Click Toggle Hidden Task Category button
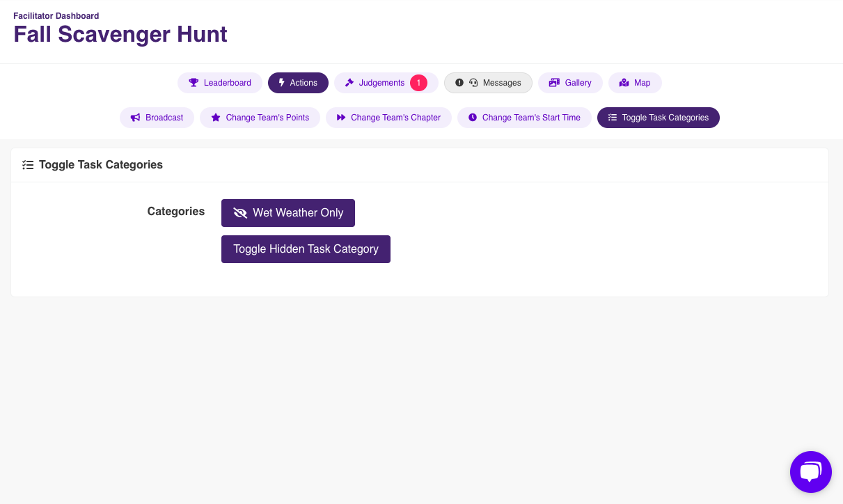Screen dimensions: 843x504 (306, 249)
